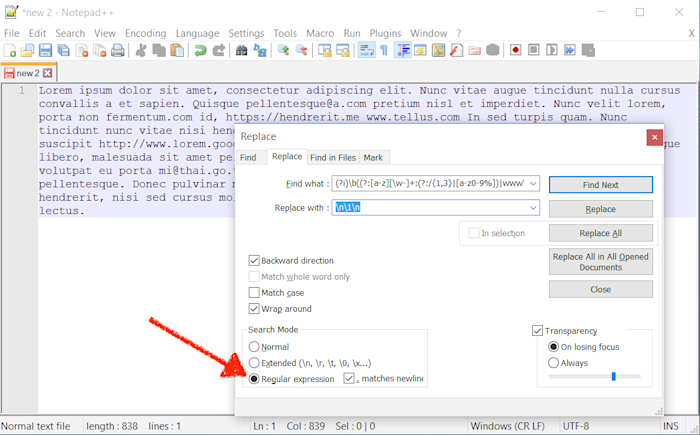The image size is (700, 435).
Task: Undo with the green arrow icon
Action: point(200,50)
